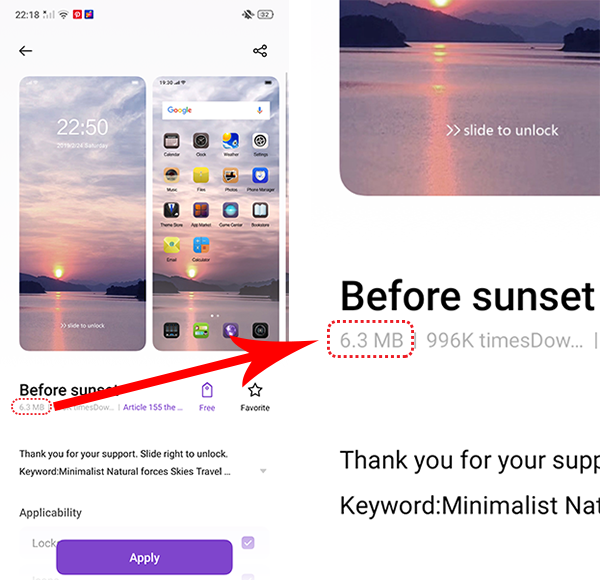Open the Article 155 the... link

pos(153,407)
